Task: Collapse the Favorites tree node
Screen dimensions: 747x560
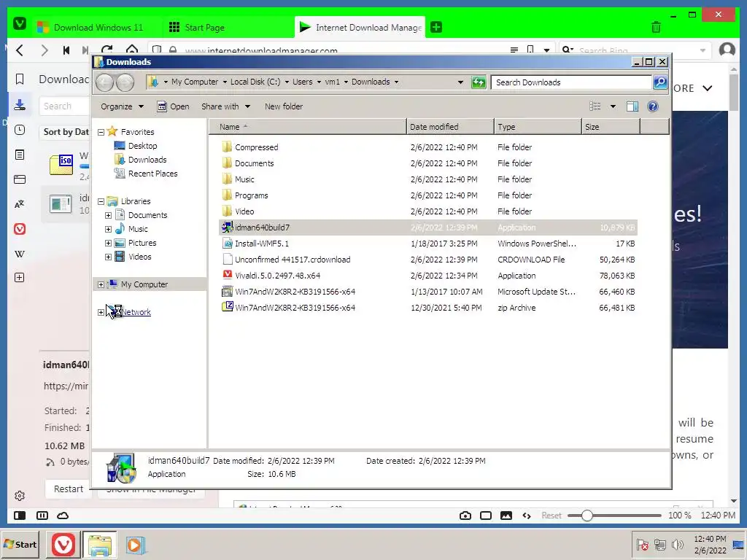Action: point(101,132)
